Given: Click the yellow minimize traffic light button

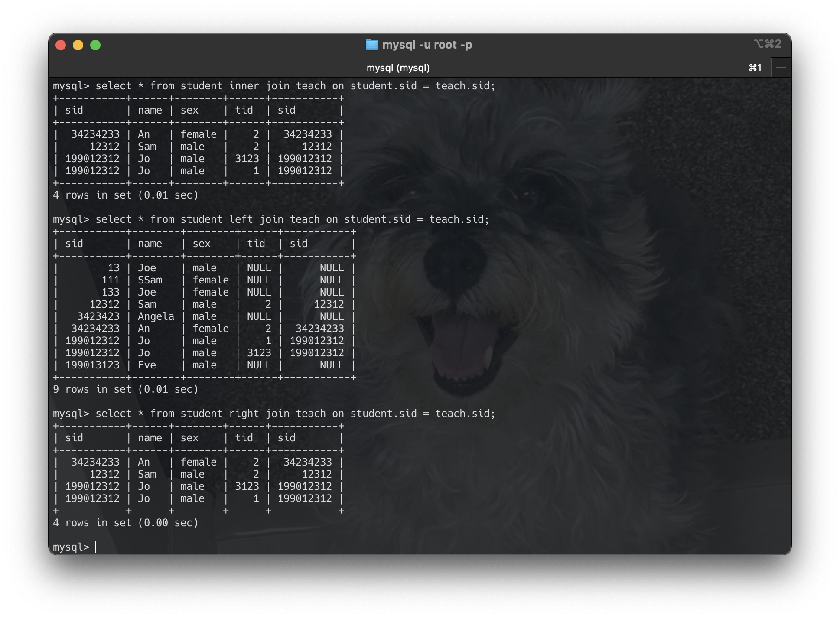Looking at the screenshot, I should tap(78, 45).
